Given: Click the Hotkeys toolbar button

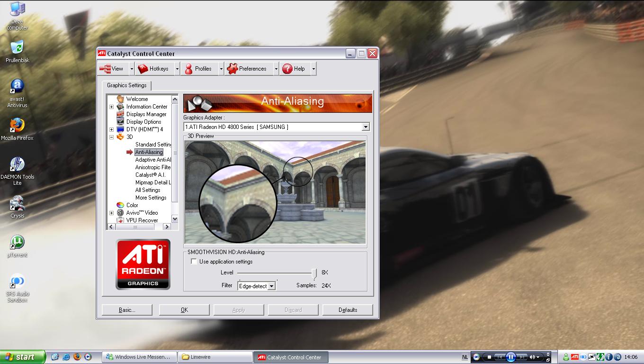Looking at the screenshot, I should coord(154,69).
